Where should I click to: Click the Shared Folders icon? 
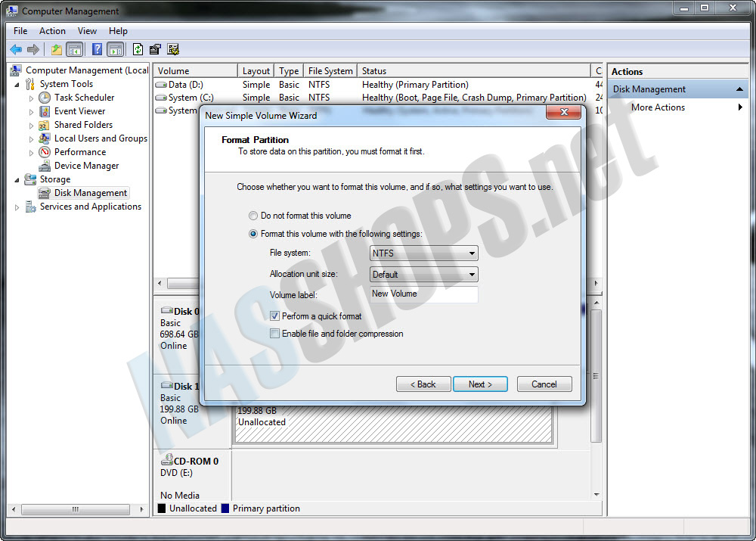click(45, 125)
